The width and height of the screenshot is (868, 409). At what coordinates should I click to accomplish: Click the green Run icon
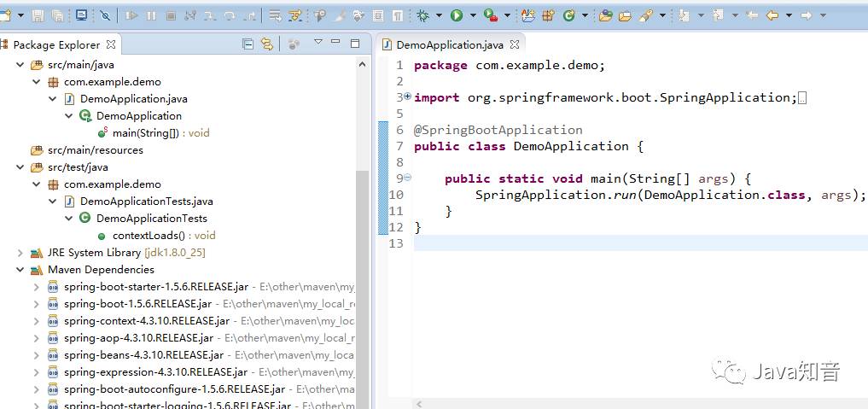[457, 16]
